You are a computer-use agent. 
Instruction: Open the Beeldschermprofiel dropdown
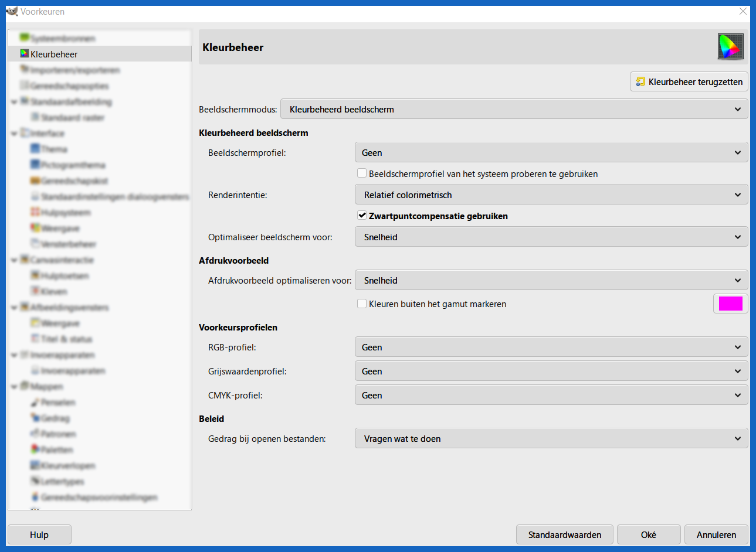click(551, 152)
